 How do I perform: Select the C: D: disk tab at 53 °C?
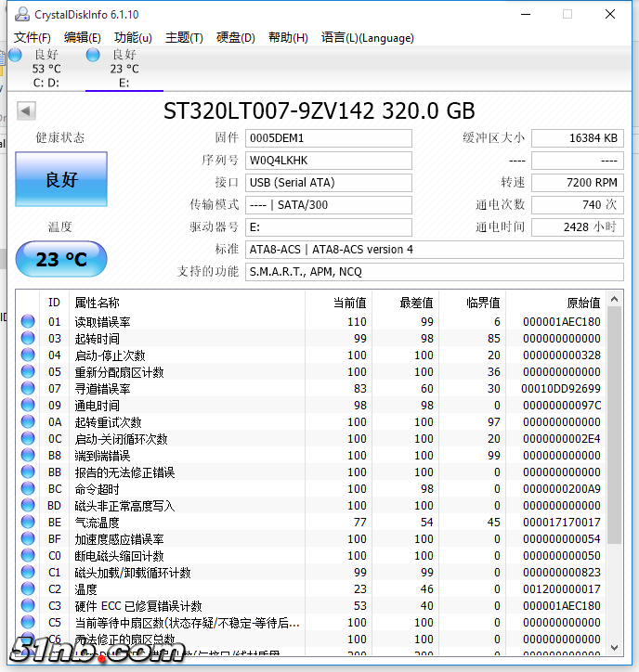[46, 69]
